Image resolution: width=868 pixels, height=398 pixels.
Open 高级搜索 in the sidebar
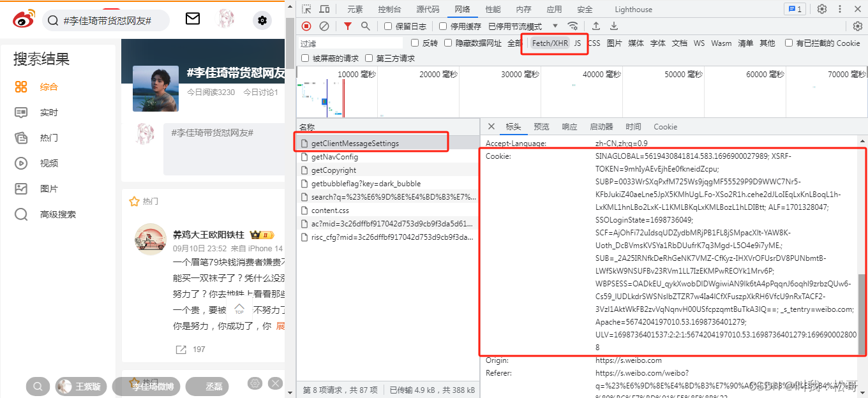click(57, 214)
